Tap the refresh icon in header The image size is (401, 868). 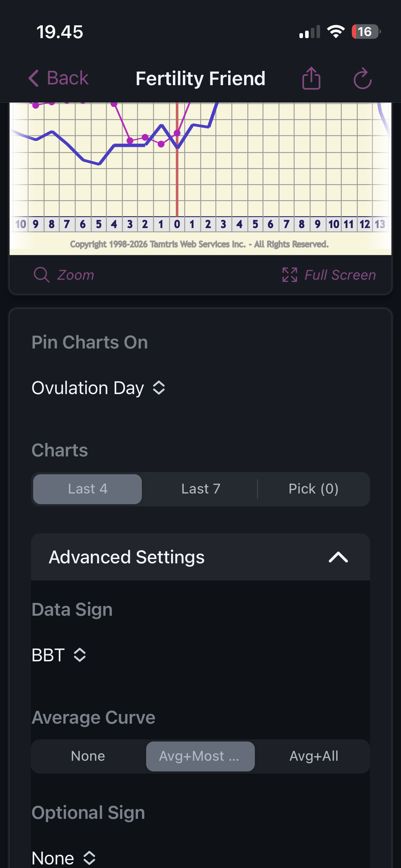[x=363, y=78]
